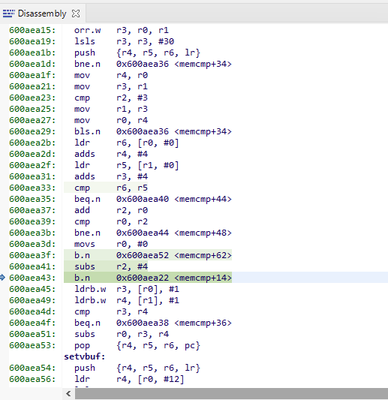The width and height of the screenshot is (388, 400).
Task: Select b.n 0x600aea22 memcmp+14 line
Action: click(x=153, y=277)
